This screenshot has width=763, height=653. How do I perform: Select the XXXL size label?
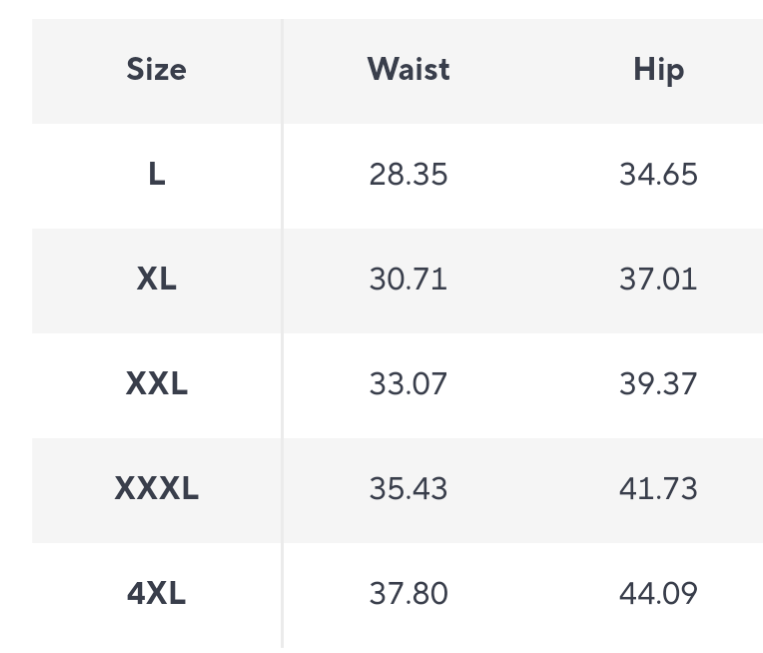(156, 490)
